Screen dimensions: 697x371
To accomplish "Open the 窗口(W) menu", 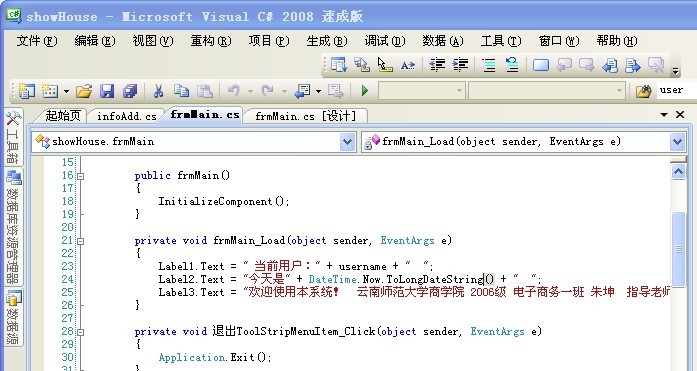I will point(559,41).
